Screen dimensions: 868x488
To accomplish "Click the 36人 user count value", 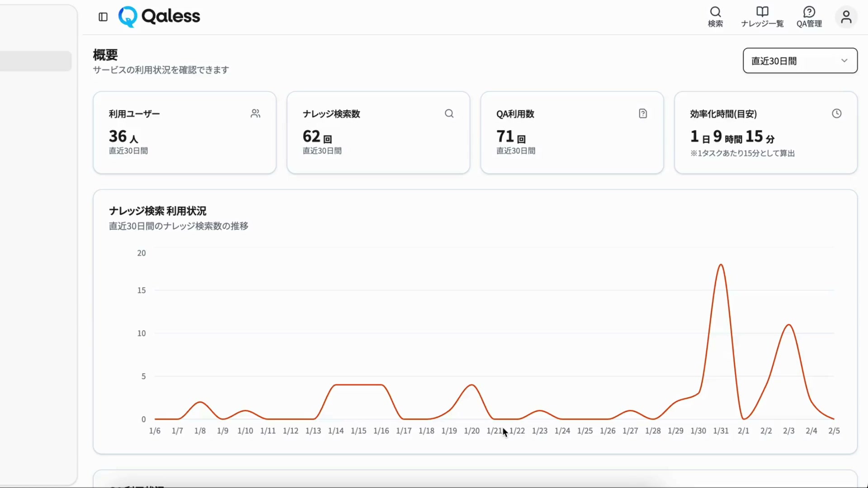I will pyautogui.click(x=123, y=136).
